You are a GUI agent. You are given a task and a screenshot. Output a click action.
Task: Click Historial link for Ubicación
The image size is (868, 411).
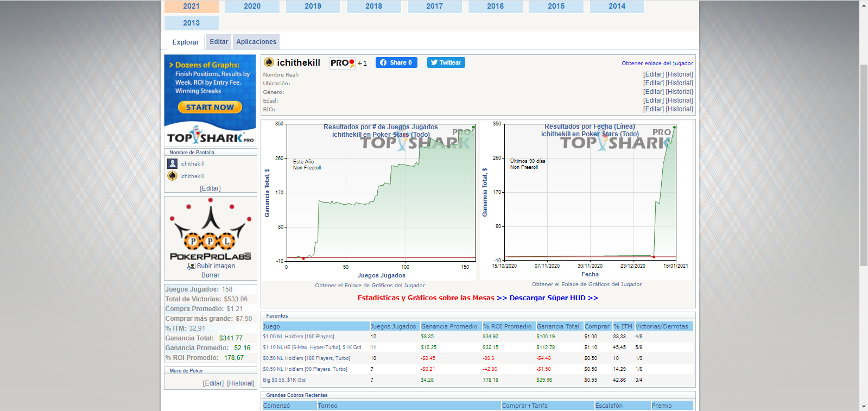click(680, 83)
